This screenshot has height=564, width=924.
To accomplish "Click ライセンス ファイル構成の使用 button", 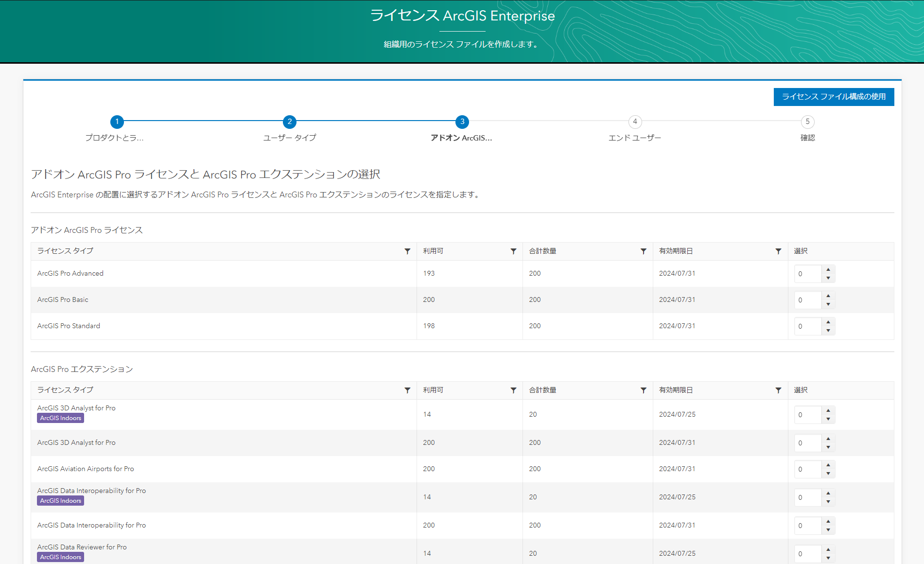I will [834, 97].
